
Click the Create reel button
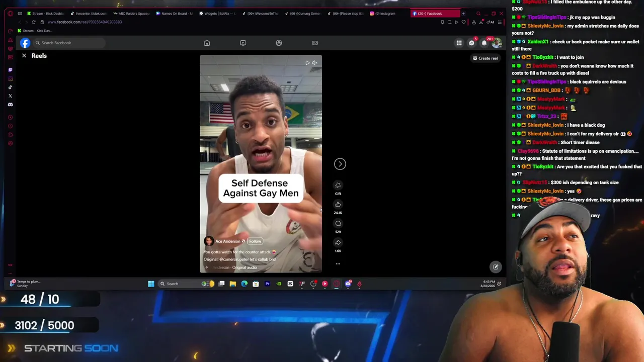(486, 58)
